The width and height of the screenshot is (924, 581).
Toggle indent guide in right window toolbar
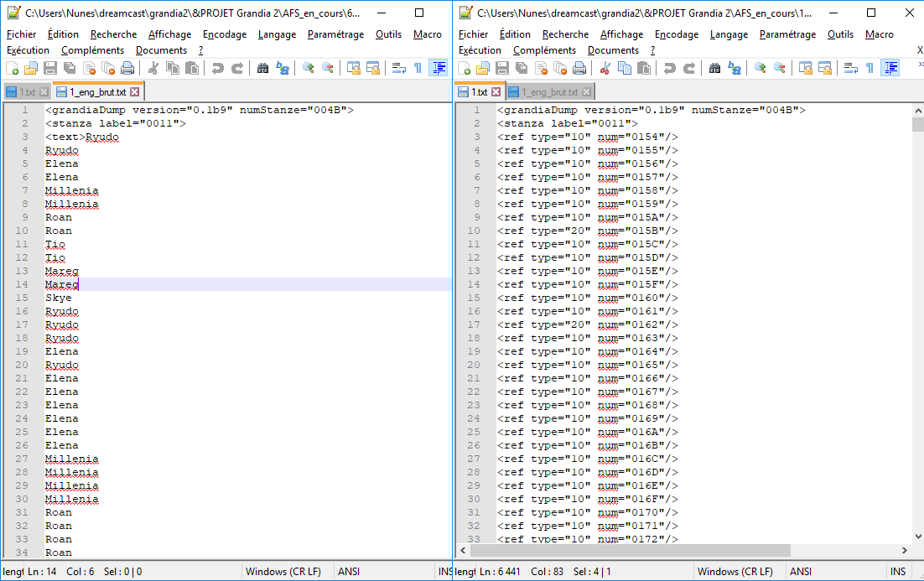(x=890, y=69)
